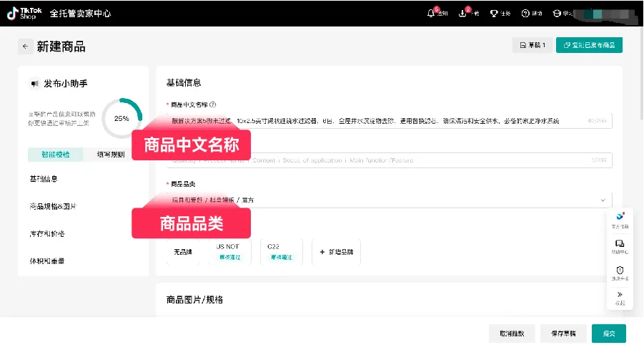
Task: Click the 25% completion progress ring
Action: 122,118
